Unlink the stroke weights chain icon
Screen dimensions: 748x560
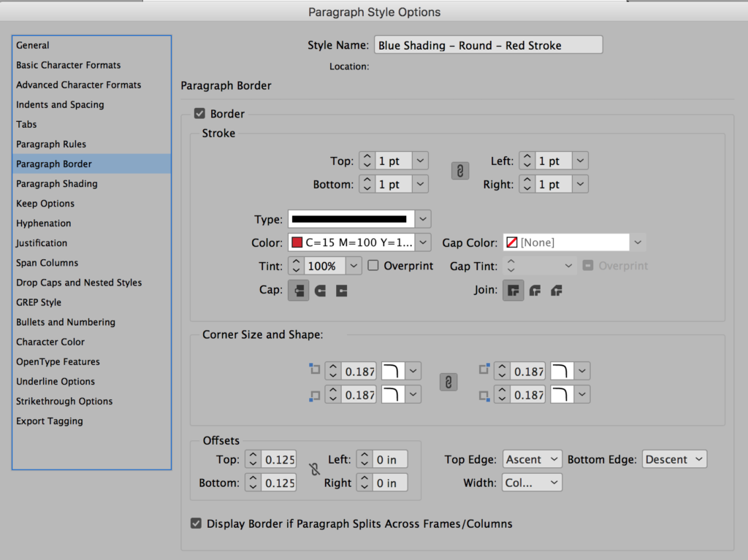pyautogui.click(x=459, y=172)
